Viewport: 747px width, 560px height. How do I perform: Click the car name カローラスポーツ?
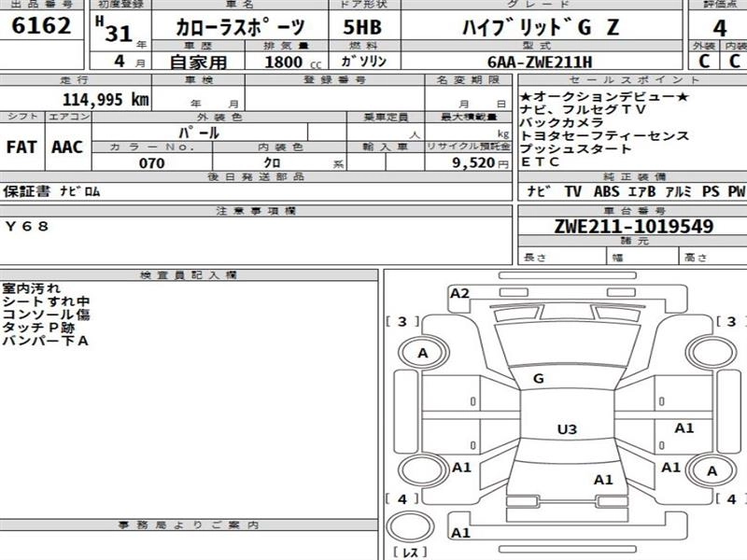[240, 27]
